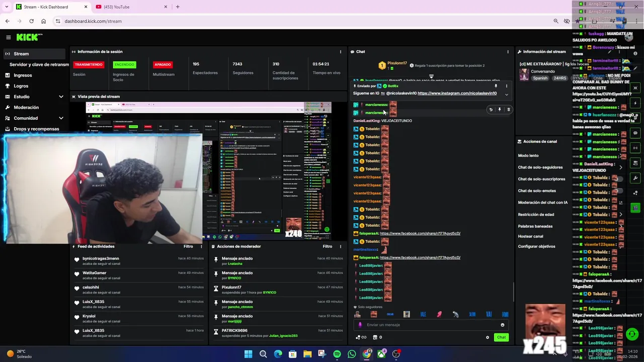Screen dimensions: 644x362
Task: Open Filtro in Acciones de moderador
Action: [x=328, y=246]
